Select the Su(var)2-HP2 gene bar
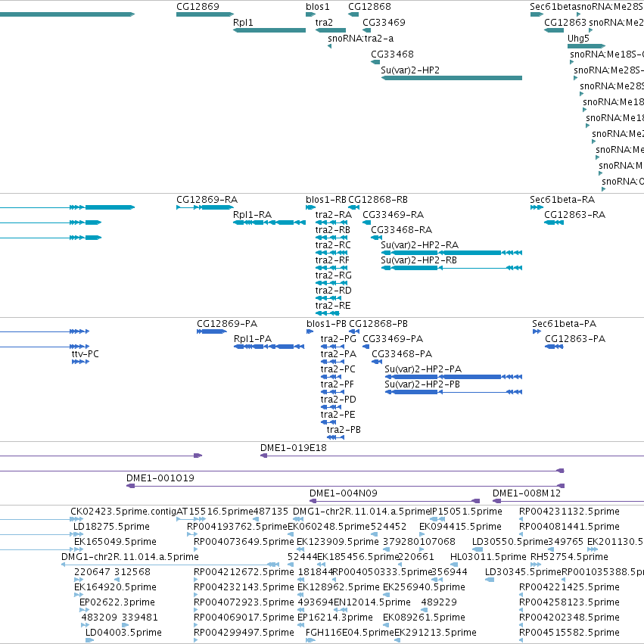This screenshot has width=644, height=644. click(451, 78)
